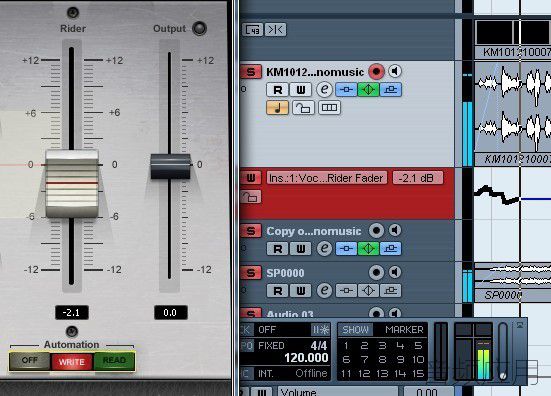The width and height of the screenshot is (551, 396).
Task: Select marker number 7
Action: [364, 359]
